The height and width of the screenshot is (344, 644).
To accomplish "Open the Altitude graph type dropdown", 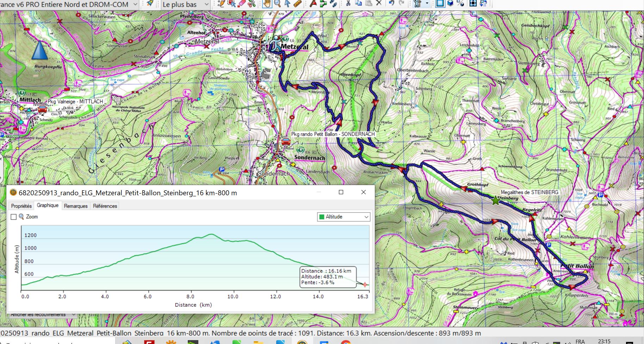I will pyautogui.click(x=366, y=217).
